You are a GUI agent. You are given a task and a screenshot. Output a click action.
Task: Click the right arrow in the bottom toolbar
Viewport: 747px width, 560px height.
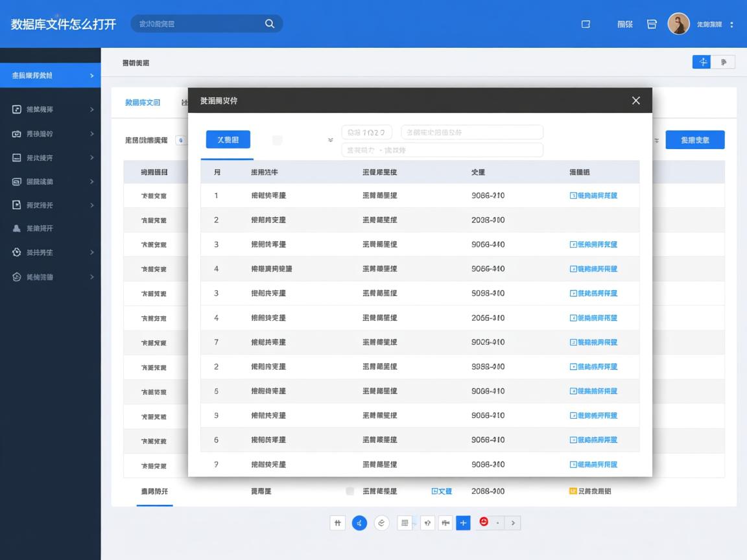[513, 523]
